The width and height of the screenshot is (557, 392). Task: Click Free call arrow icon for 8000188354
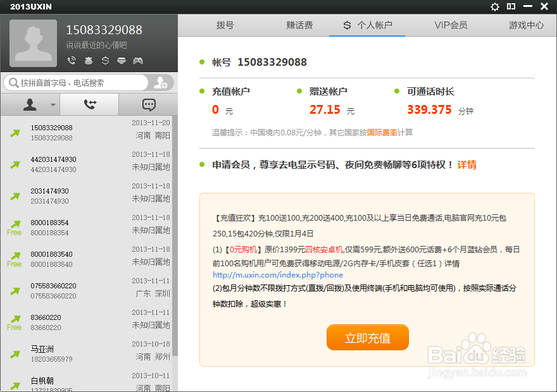14,228
